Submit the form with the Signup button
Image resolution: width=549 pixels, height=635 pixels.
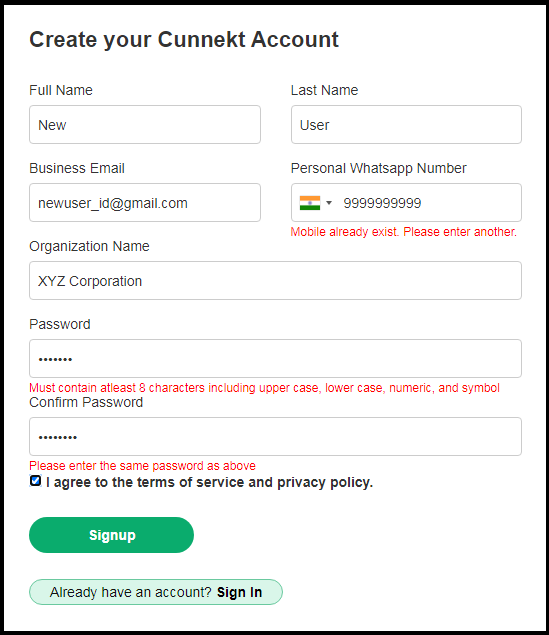pos(111,535)
